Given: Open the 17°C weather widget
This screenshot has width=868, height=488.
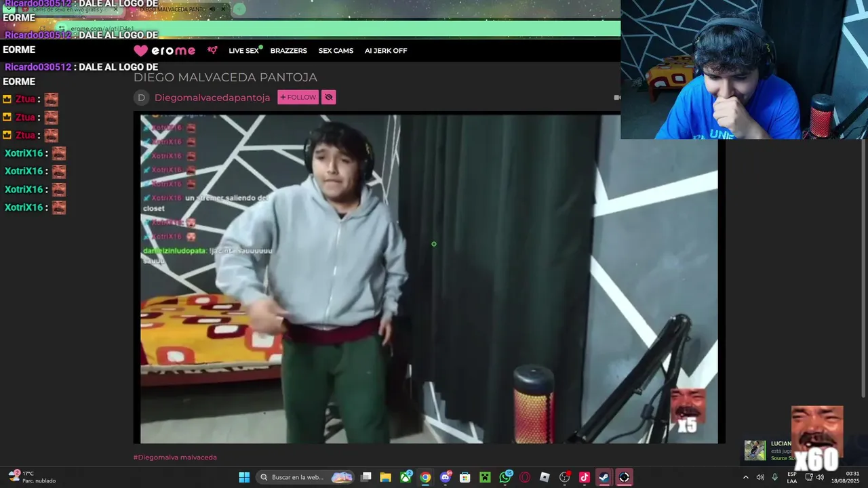Looking at the screenshot, I should [32, 477].
